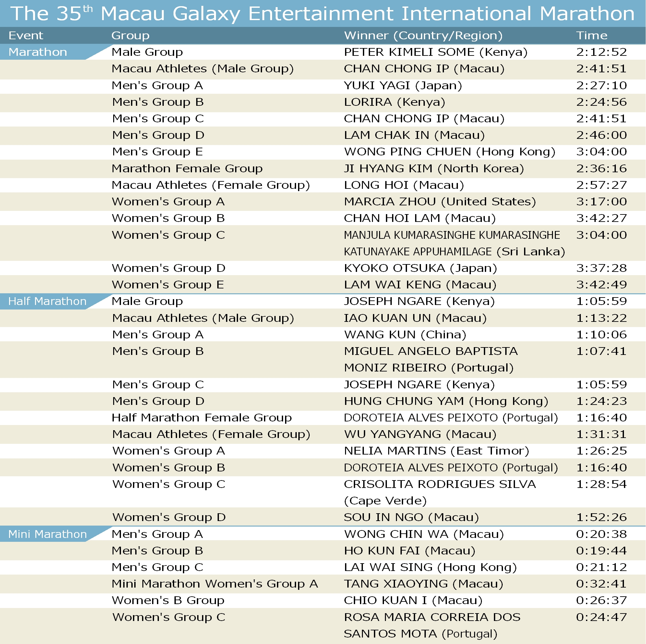Click 'Half Marathon Female Group' cell
Viewport: 646px width, 644px height.
pos(202,418)
